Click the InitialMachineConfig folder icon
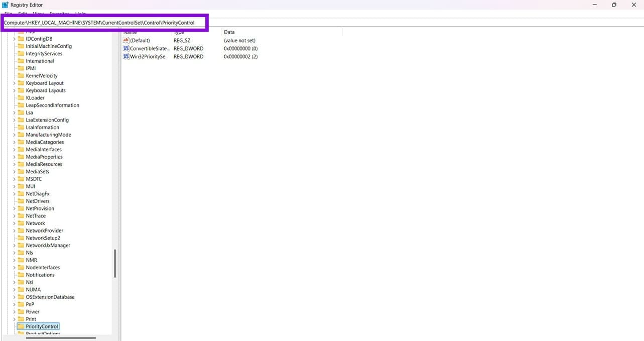Screen dimensions: 644x341 [x=21, y=46]
